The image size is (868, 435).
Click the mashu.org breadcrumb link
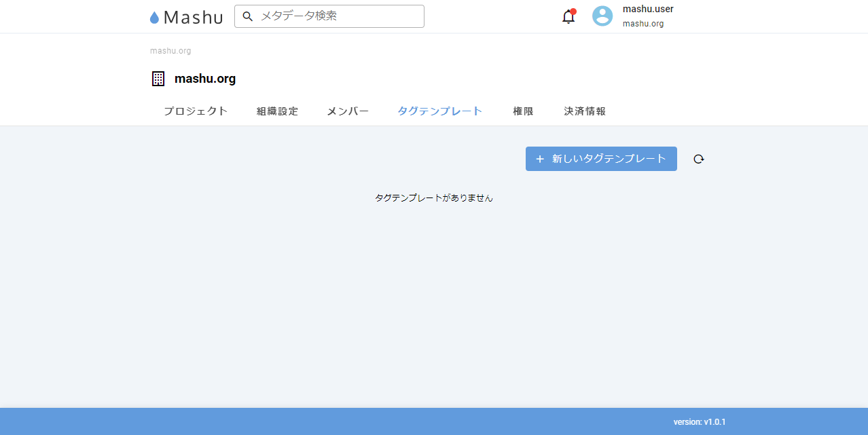170,51
